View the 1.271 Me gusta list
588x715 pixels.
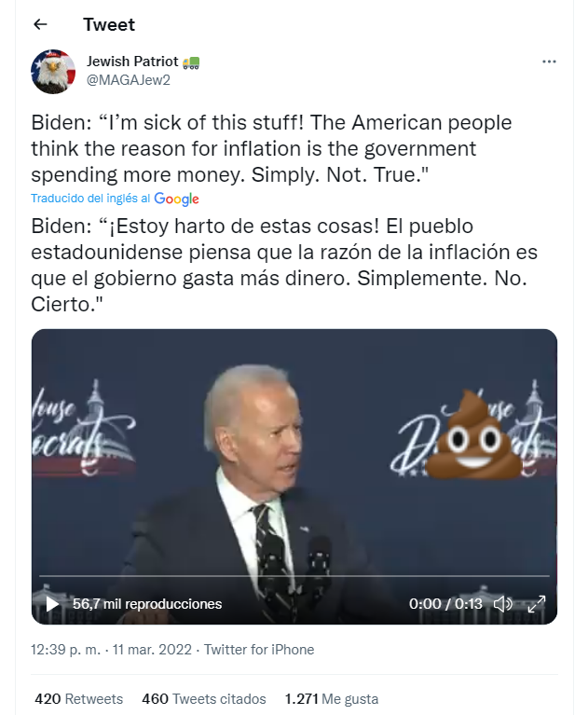[x=332, y=698]
